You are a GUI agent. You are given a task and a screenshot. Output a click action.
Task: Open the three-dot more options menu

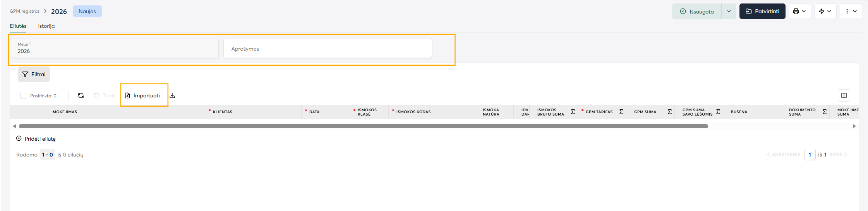pos(851,11)
